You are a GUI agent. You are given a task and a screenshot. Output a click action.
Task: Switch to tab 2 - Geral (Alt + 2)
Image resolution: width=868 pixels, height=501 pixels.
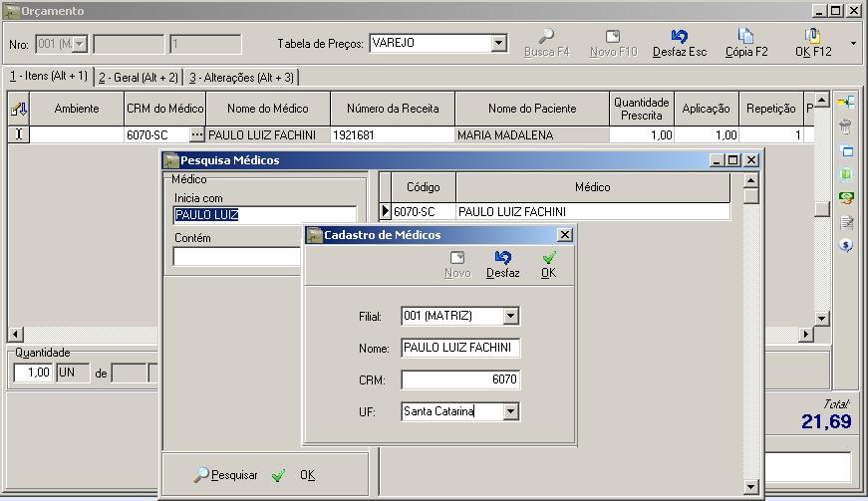tap(139, 78)
